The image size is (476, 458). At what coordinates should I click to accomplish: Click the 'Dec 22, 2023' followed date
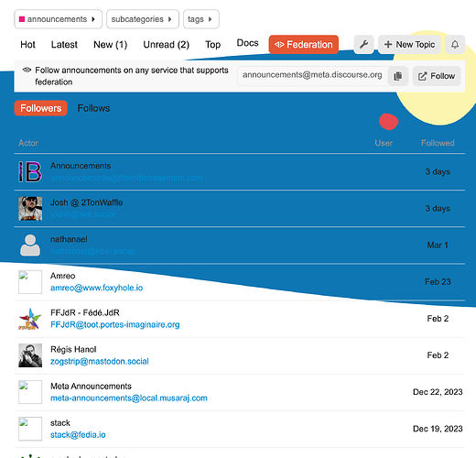(x=438, y=392)
